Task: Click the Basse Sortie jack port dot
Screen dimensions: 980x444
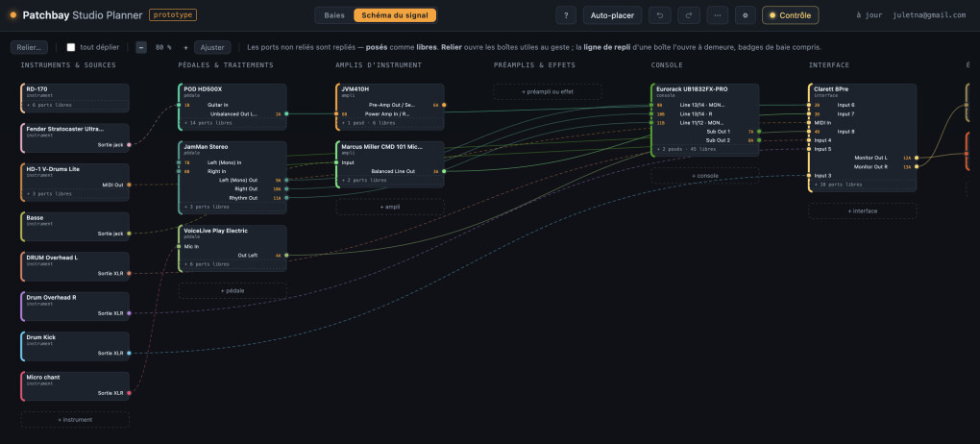Action: [x=130, y=234]
